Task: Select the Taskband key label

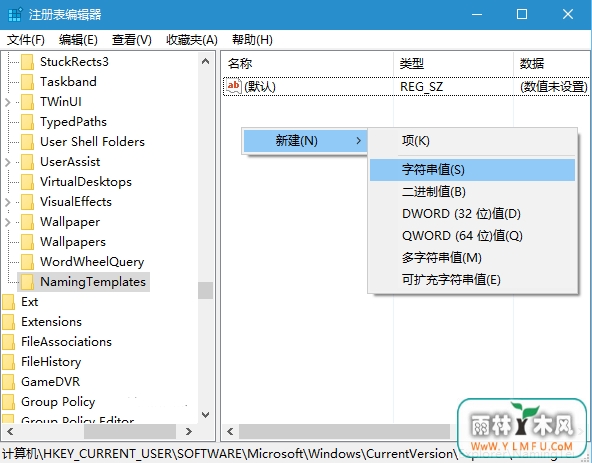Action: 68,82
